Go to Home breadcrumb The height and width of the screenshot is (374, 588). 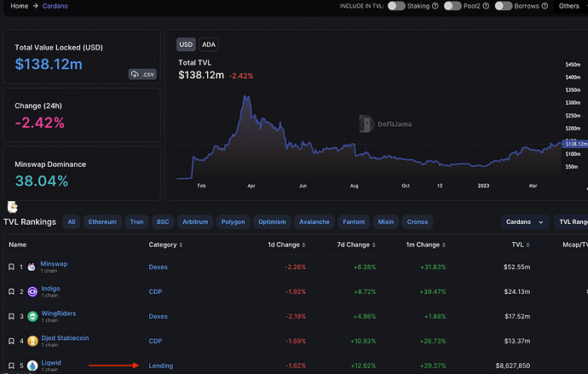[x=19, y=6]
